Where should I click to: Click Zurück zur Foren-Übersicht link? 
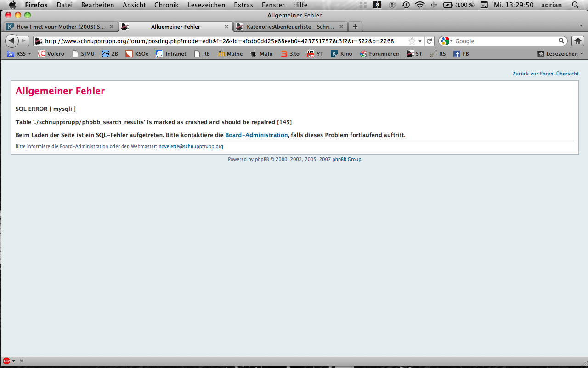point(545,74)
